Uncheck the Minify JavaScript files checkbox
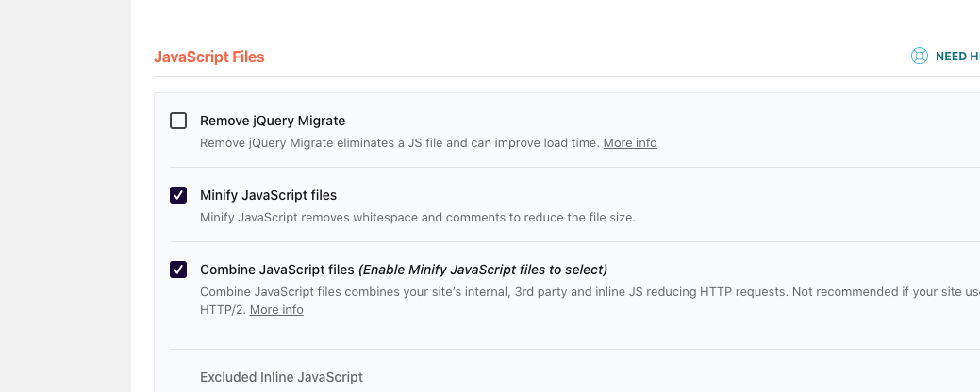The height and width of the screenshot is (392, 980). click(178, 195)
